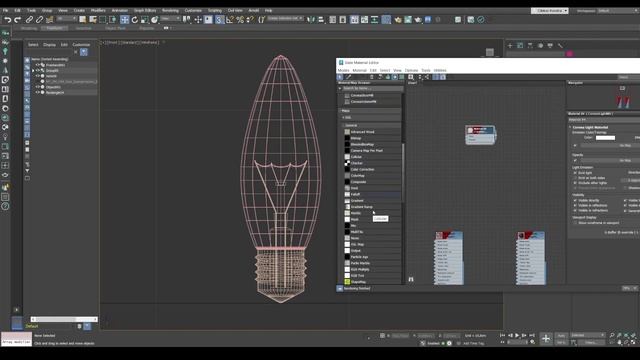Click Delete Selected trash icon in Slate
Screen dimensions: 640x360
click(371, 77)
